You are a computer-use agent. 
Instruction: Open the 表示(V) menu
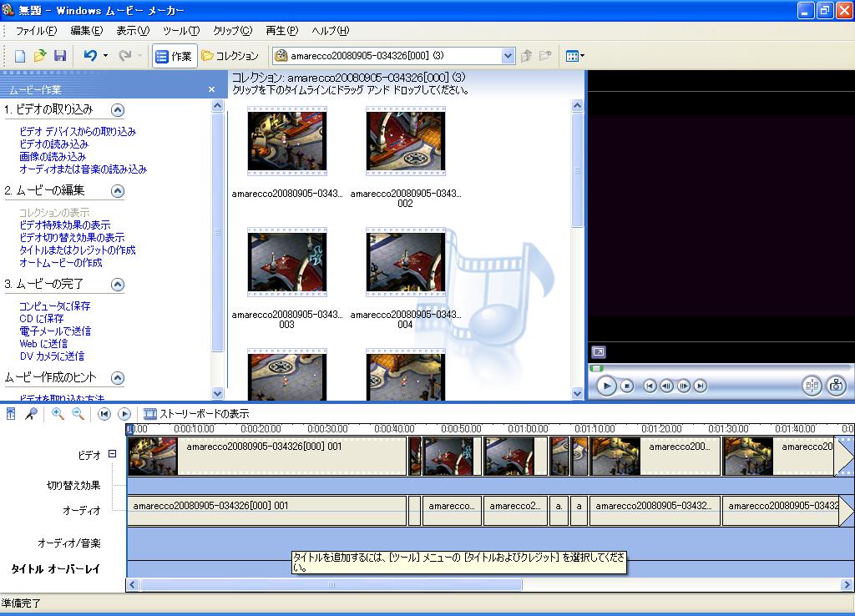point(133,31)
